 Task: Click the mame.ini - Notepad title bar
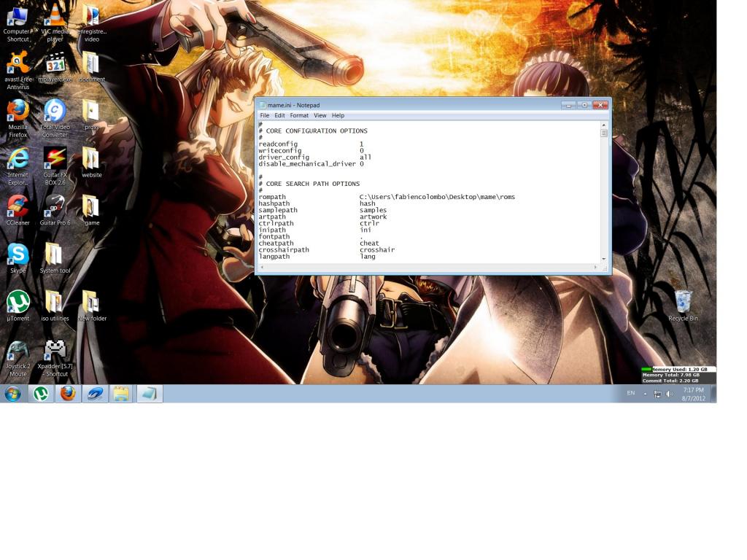click(410, 105)
